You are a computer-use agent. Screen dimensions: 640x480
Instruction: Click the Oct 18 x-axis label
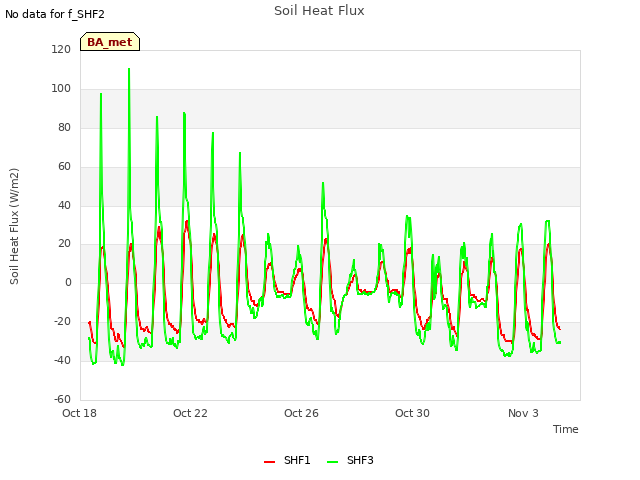(80, 413)
